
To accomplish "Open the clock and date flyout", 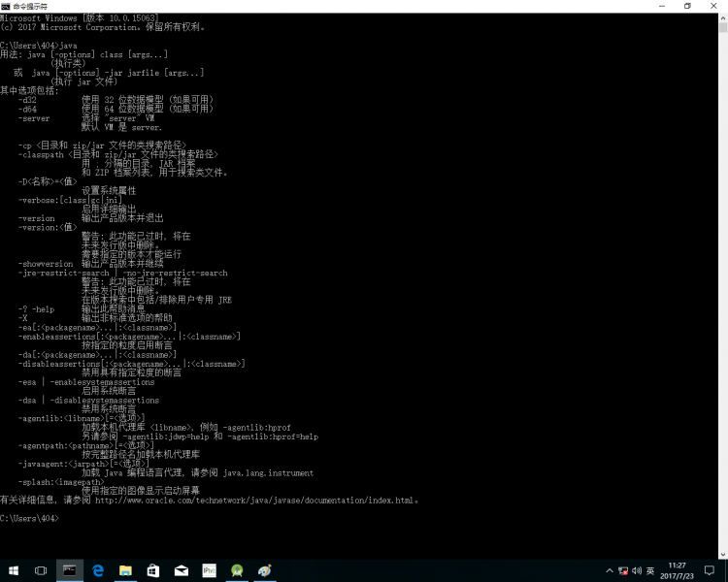I will (677, 570).
